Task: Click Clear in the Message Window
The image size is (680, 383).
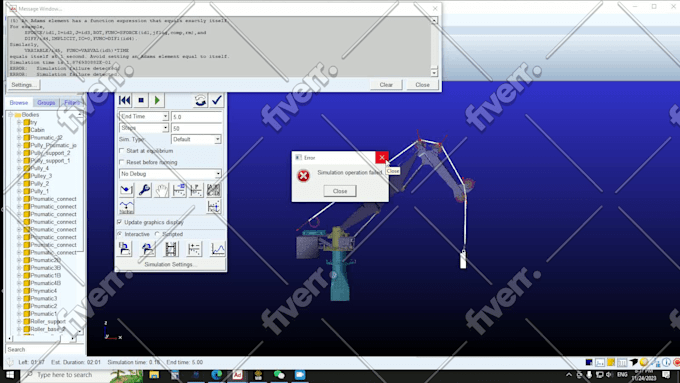Action: click(386, 85)
